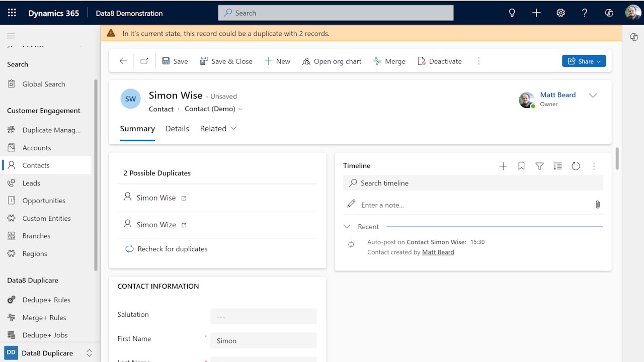Open Opportunities in sidebar

[47, 201]
